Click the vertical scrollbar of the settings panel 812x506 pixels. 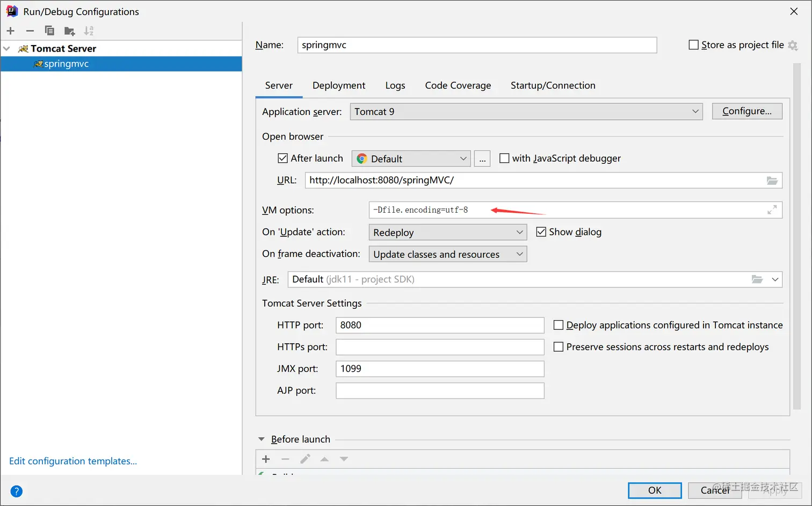pos(797,236)
